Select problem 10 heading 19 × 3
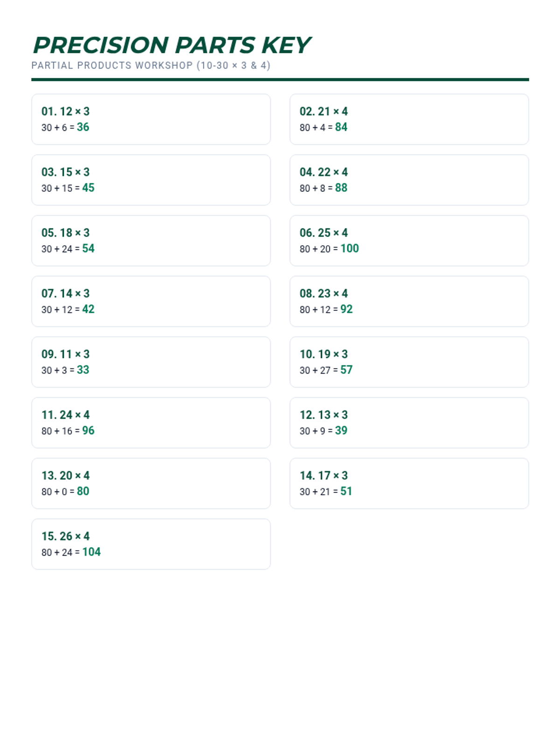 323,354
